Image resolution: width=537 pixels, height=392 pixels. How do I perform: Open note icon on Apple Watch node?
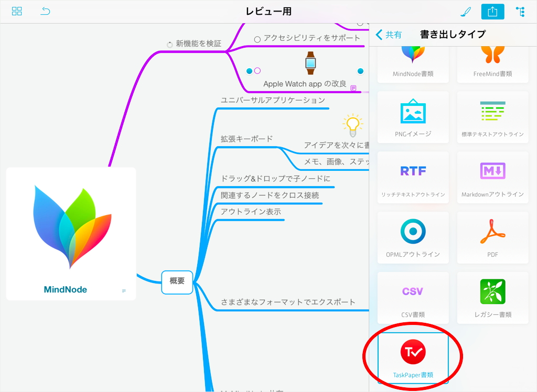coord(353,89)
